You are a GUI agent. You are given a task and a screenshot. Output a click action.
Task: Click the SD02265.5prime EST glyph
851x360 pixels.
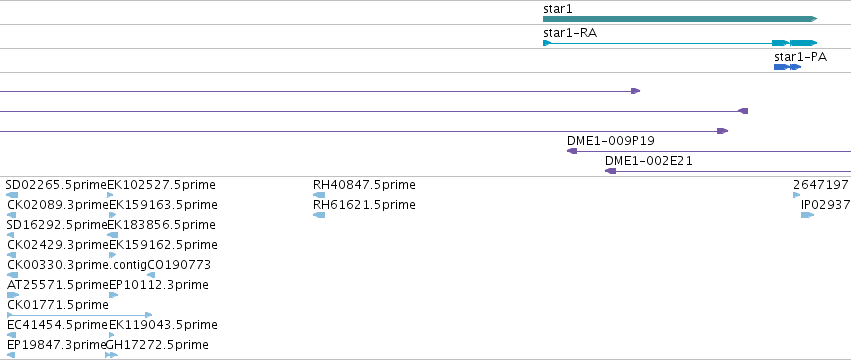click(12, 195)
